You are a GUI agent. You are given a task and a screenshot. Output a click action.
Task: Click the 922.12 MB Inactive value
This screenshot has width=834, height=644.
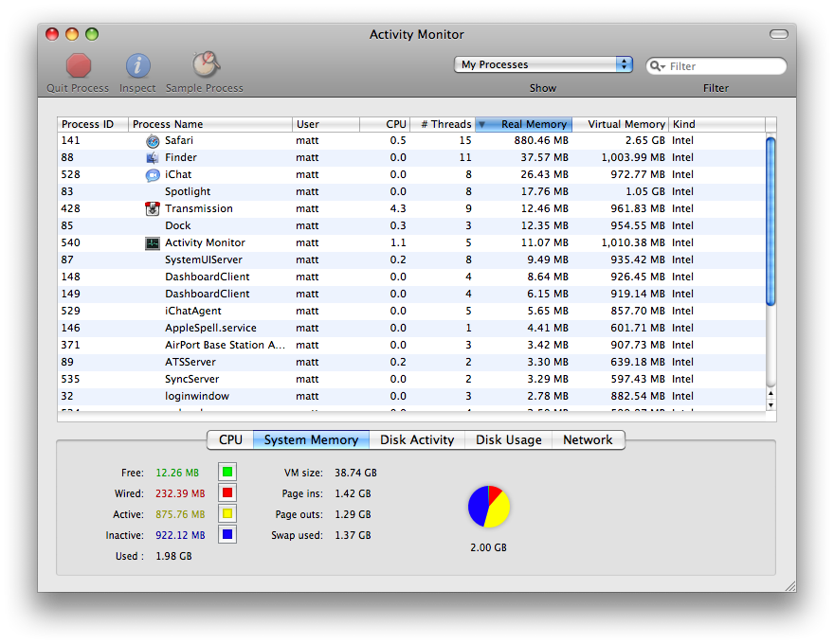pyautogui.click(x=180, y=536)
